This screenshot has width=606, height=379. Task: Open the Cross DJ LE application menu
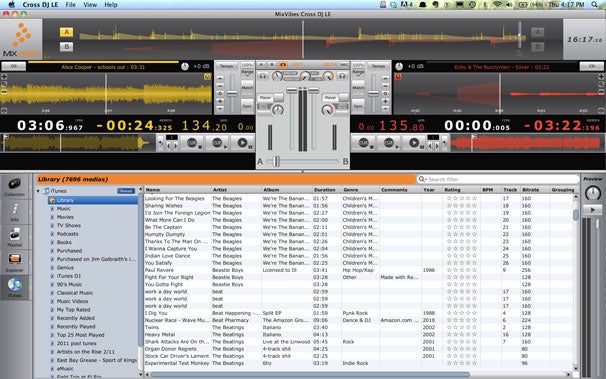coord(40,5)
